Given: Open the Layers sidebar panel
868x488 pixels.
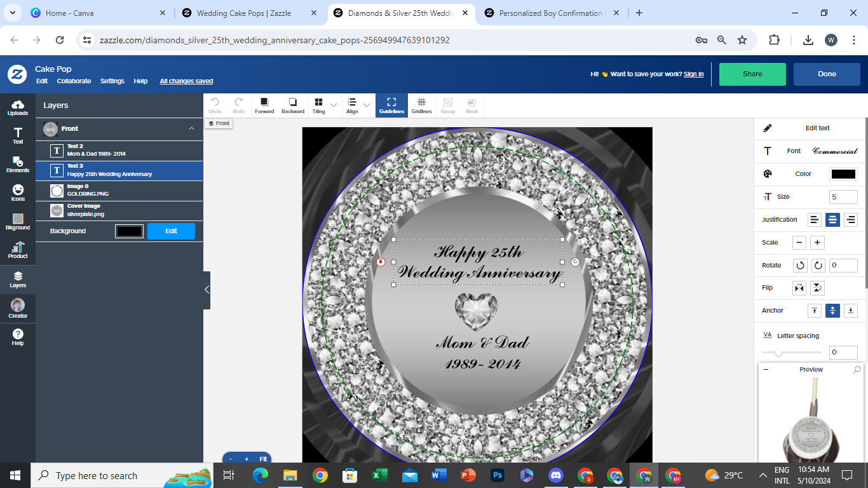Looking at the screenshot, I should [18, 280].
